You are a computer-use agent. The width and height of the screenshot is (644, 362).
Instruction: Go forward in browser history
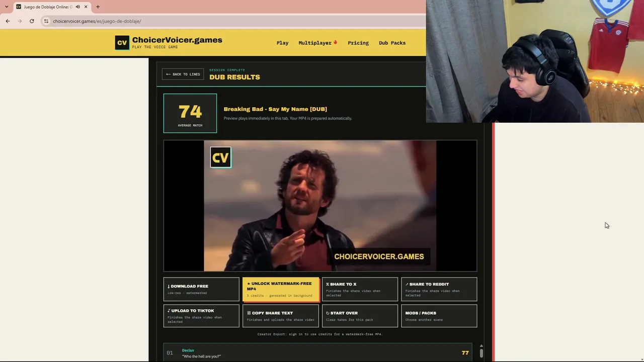click(x=20, y=21)
